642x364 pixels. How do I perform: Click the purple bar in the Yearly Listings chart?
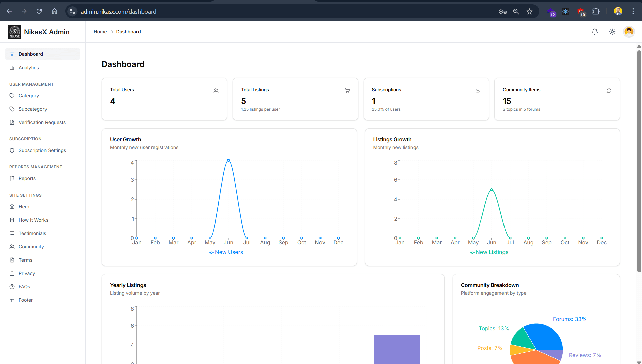[x=397, y=349]
